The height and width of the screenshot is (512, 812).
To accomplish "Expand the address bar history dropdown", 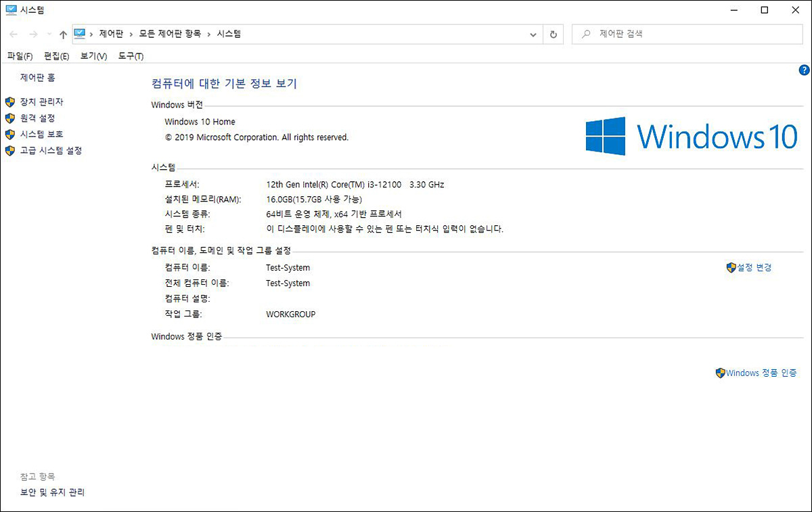I will (533, 34).
